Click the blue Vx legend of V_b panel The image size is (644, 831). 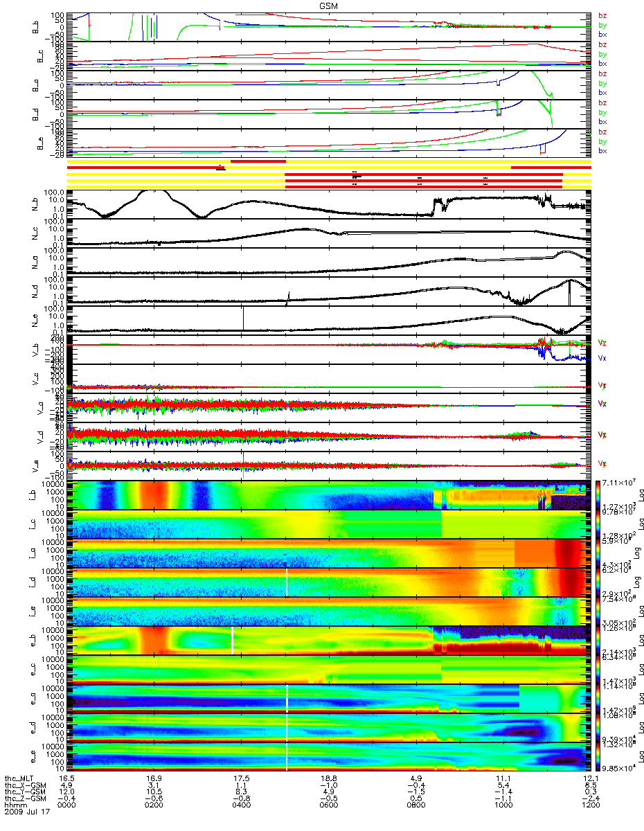coord(602,358)
